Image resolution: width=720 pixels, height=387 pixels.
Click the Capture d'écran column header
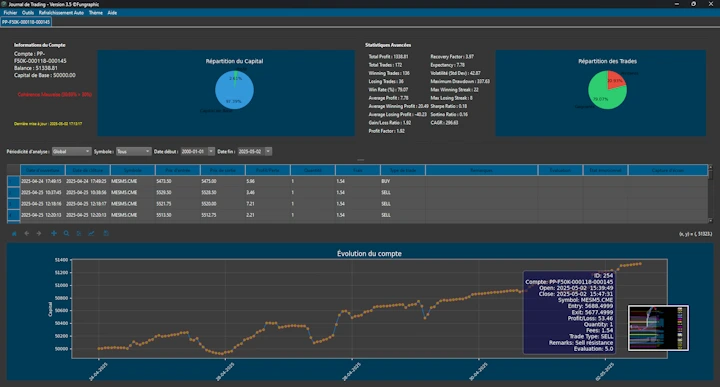tap(668, 170)
